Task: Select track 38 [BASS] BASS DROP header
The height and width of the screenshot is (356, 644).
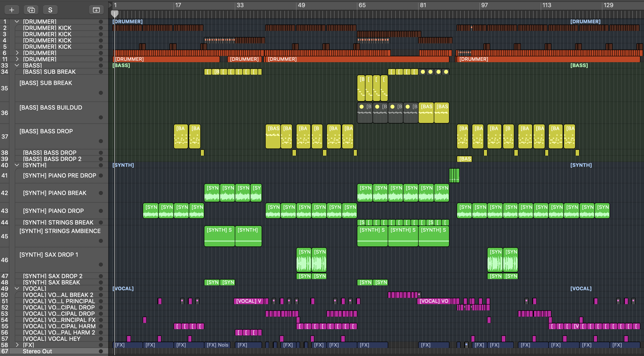Action: [54, 153]
